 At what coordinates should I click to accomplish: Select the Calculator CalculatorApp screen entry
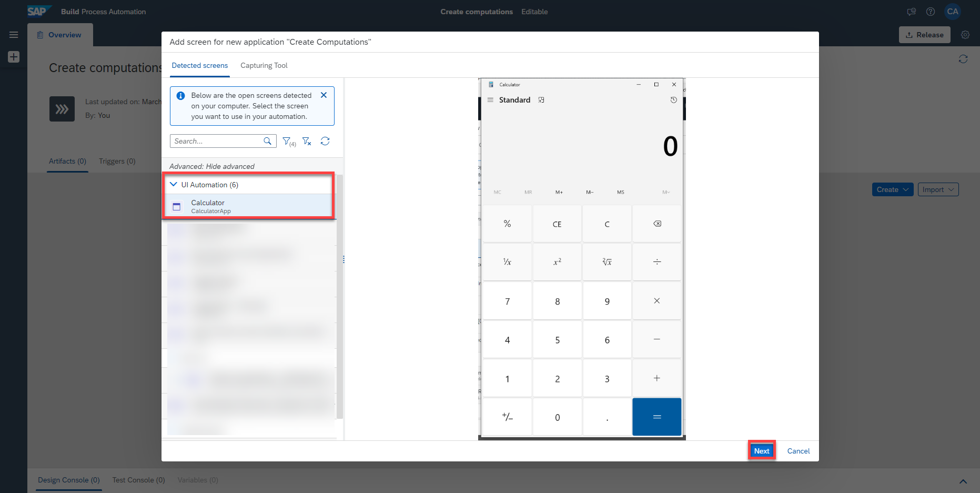pos(249,206)
